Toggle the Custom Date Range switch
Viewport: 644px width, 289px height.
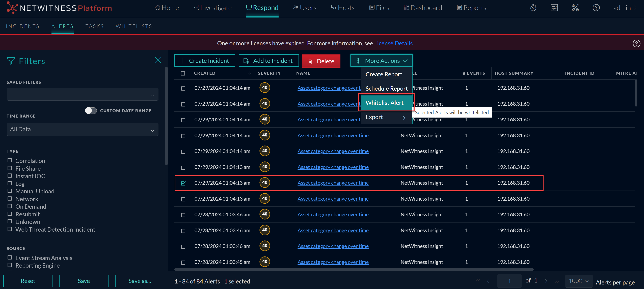pyautogui.click(x=91, y=111)
